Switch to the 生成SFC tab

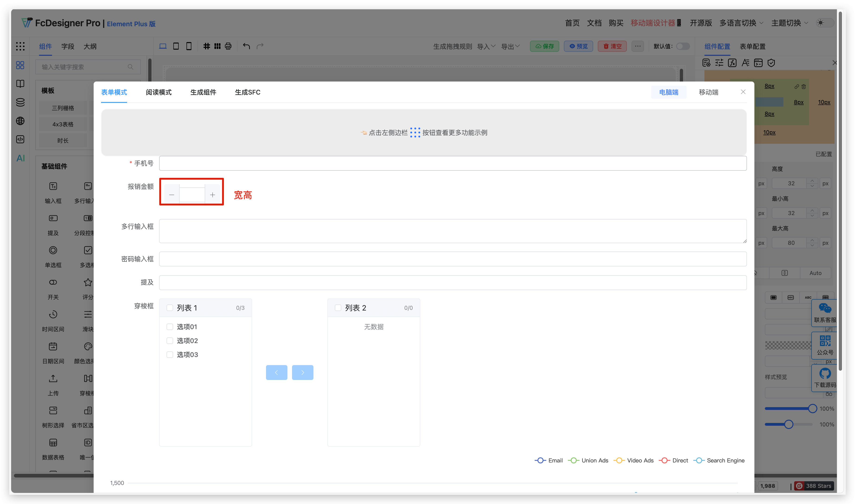tap(248, 92)
